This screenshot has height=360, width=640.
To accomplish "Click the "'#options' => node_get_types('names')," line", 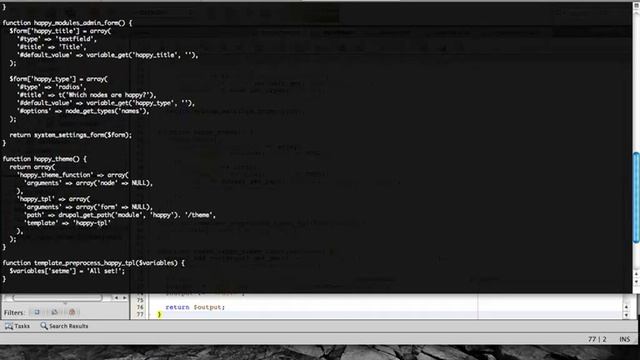I will (x=83, y=111).
